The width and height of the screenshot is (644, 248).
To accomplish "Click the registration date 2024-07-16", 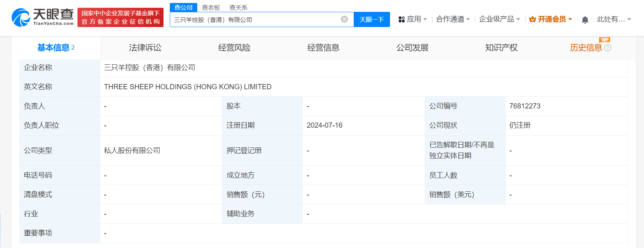I will (324, 125).
